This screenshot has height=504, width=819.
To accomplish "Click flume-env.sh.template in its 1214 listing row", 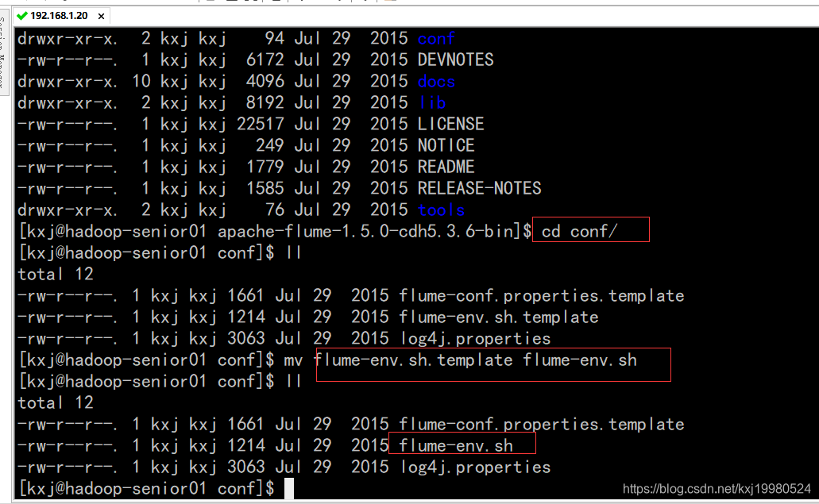I will [x=499, y=317].
